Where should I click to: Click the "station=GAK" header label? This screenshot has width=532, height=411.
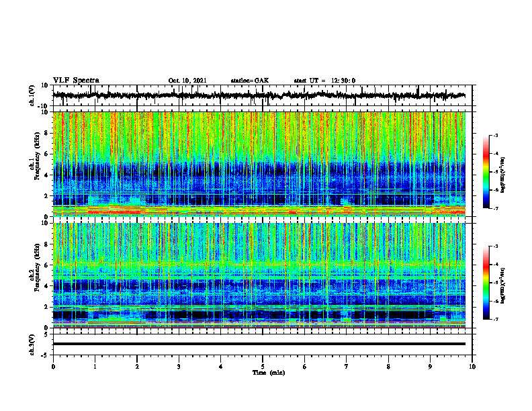pyautogui.click(x=250, y=81)
